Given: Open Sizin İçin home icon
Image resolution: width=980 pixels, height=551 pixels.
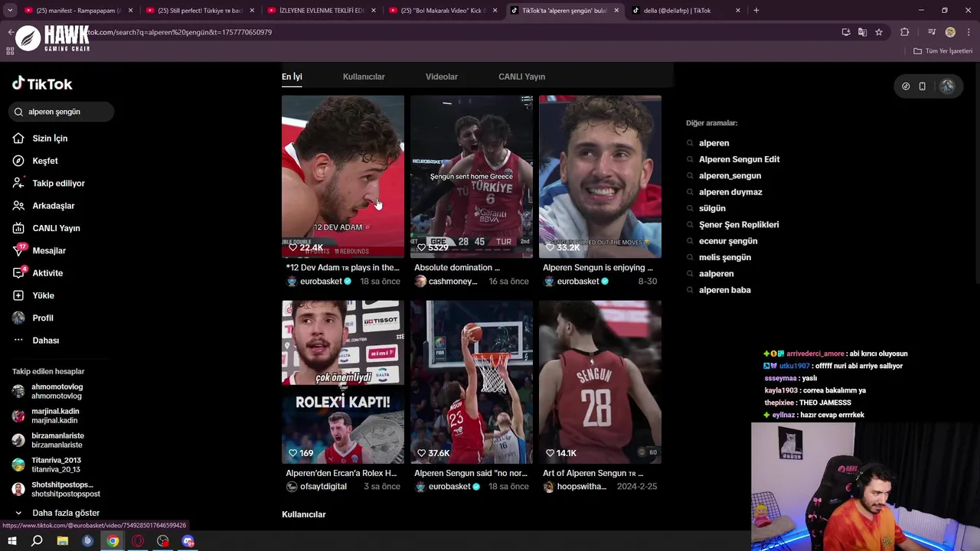Looking at the screenshot, I should (18, 139).
